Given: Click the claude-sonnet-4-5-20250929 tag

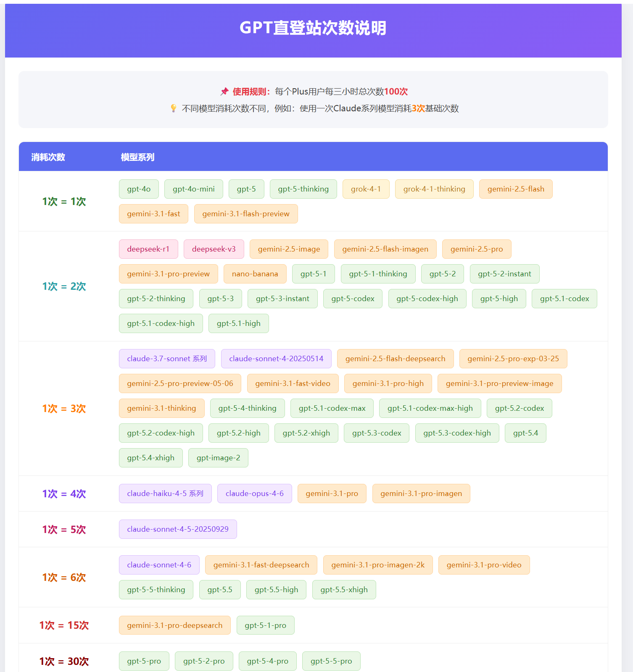Looking at the screenshot, I should tap(178, 529).
